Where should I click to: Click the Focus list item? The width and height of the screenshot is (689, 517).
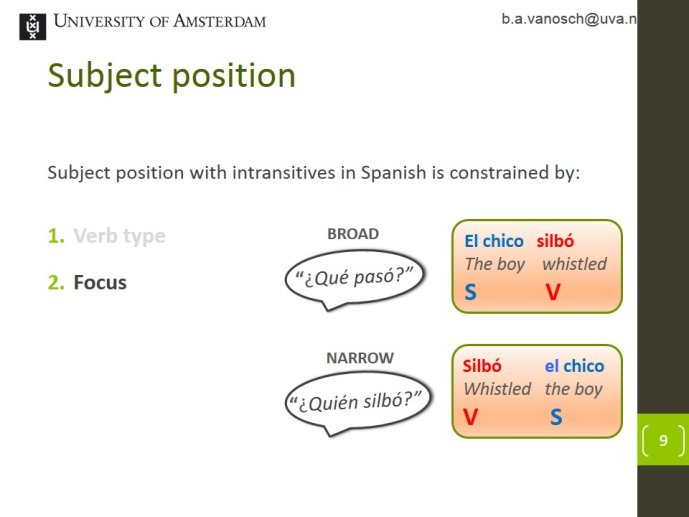pyautogui.click(x=100, y=282)
